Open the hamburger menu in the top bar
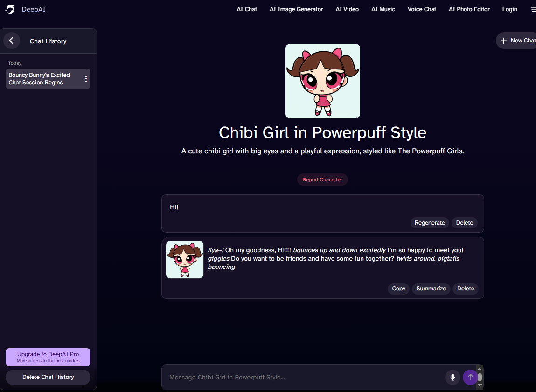This screenshot has width=536, height=392. coord(533,9)
